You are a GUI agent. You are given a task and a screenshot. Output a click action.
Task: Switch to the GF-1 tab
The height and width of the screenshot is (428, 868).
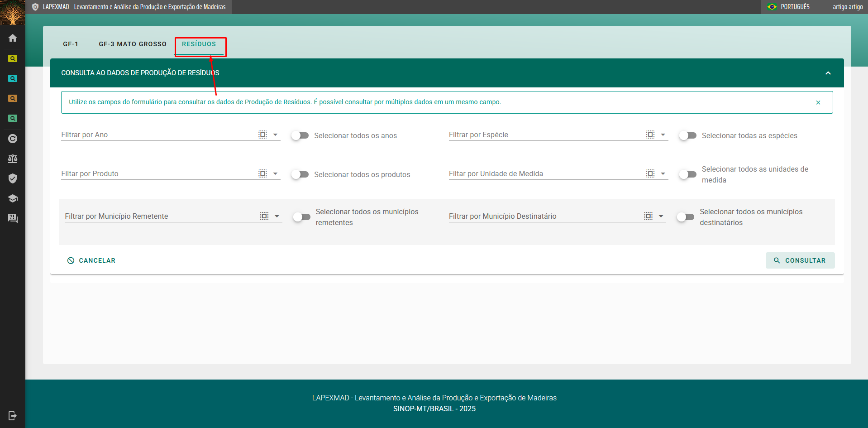[71, 44]
